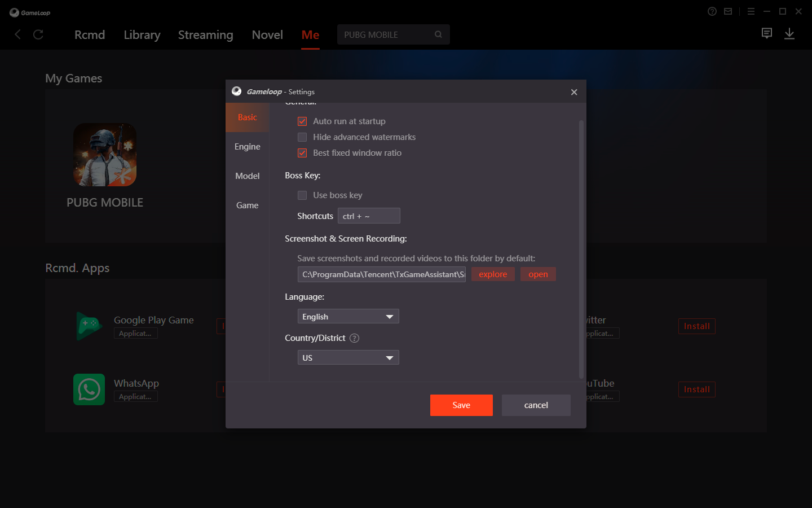Enable Use boss key checkbox

click(x=302, y=195)
